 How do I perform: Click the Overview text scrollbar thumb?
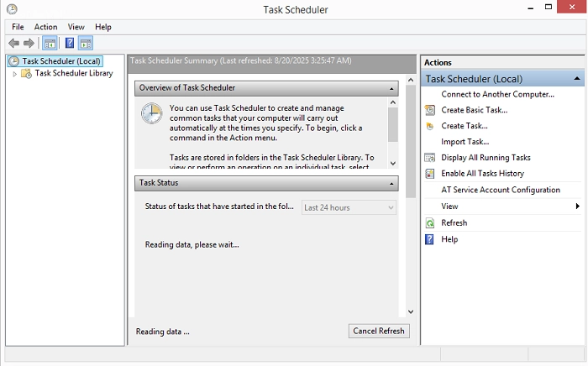point(392,125)
